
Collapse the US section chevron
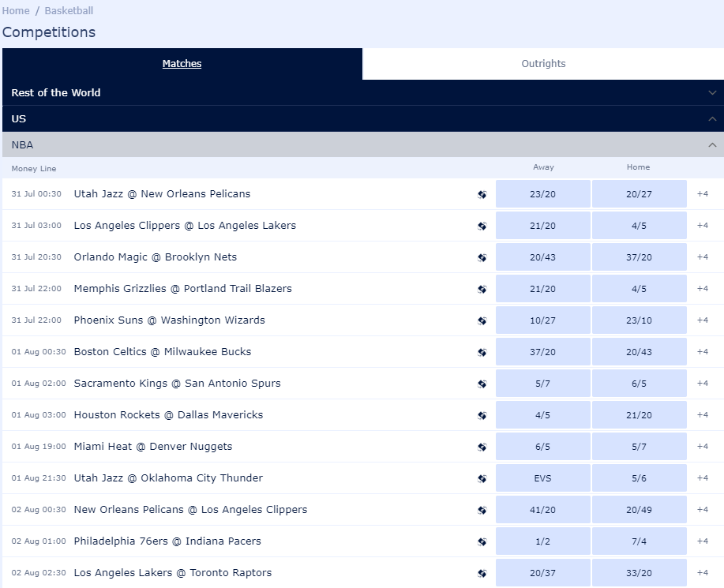click(x=712, y=118)
